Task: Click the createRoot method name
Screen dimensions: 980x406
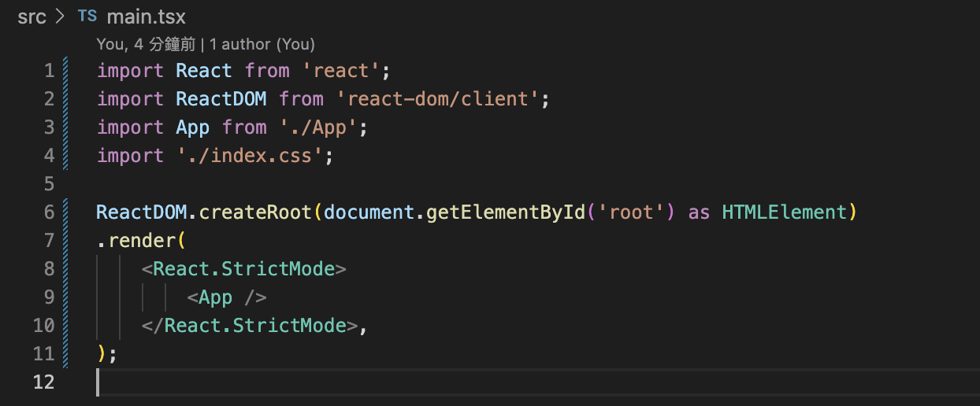Action: click(255, 212)
